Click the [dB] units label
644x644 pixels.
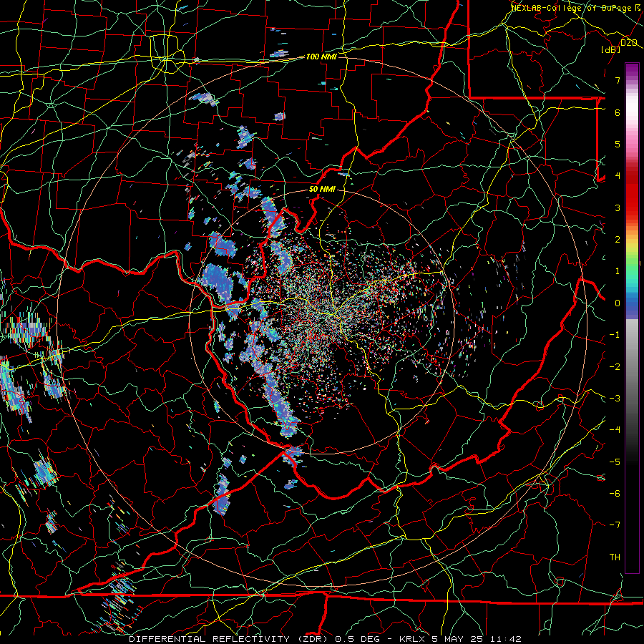[x=611, y=49]
